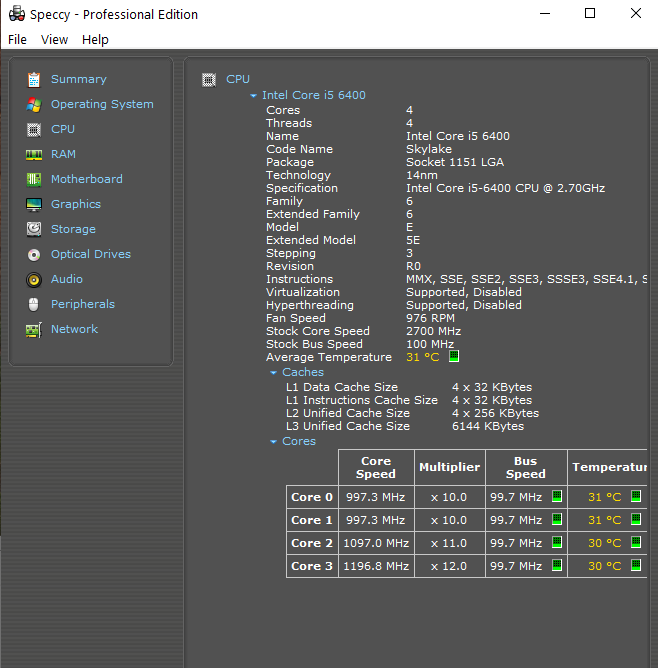The width and height of the screenshot is (658, 668).
Task: Click the Graphics monitor icon
Action: coord(34,204)
